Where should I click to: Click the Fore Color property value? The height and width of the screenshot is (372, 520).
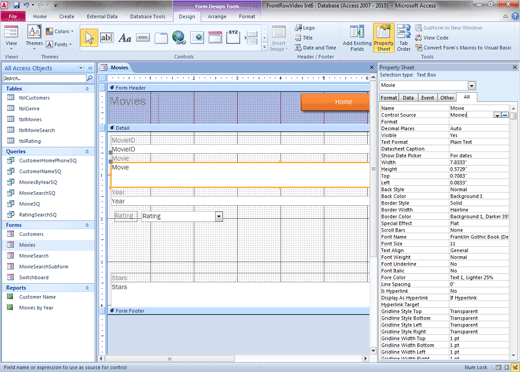tap(479, 277)
